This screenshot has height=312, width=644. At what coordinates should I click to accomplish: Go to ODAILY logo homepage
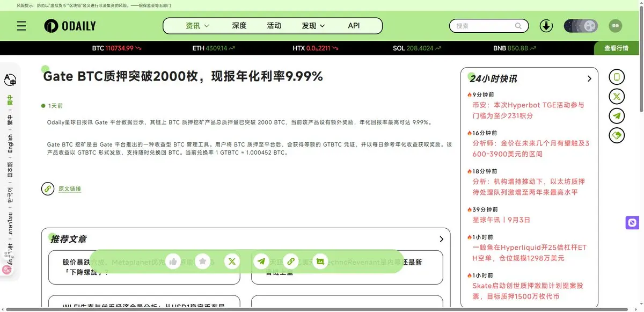click(70, 26)
